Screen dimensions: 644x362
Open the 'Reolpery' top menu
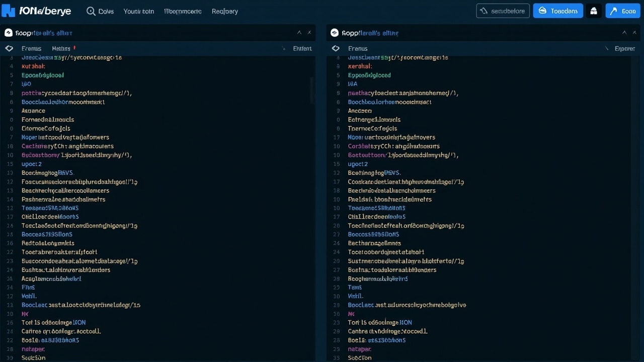225,11
